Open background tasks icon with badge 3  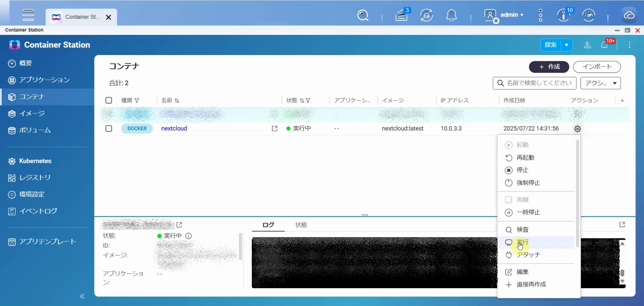[x=402, y=16]
